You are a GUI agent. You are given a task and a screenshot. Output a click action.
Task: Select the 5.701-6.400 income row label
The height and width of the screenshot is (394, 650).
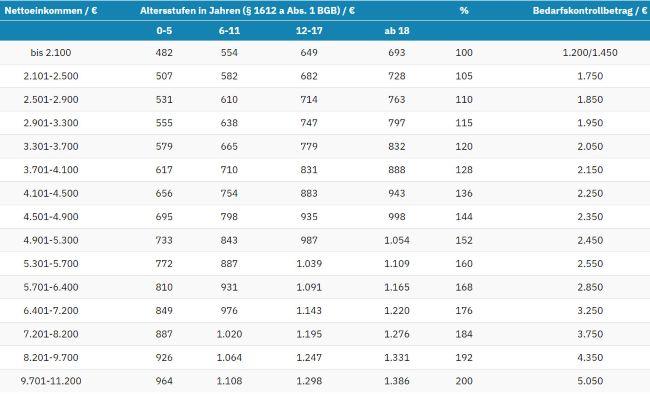pyautogui.click(x=51, y=287)
